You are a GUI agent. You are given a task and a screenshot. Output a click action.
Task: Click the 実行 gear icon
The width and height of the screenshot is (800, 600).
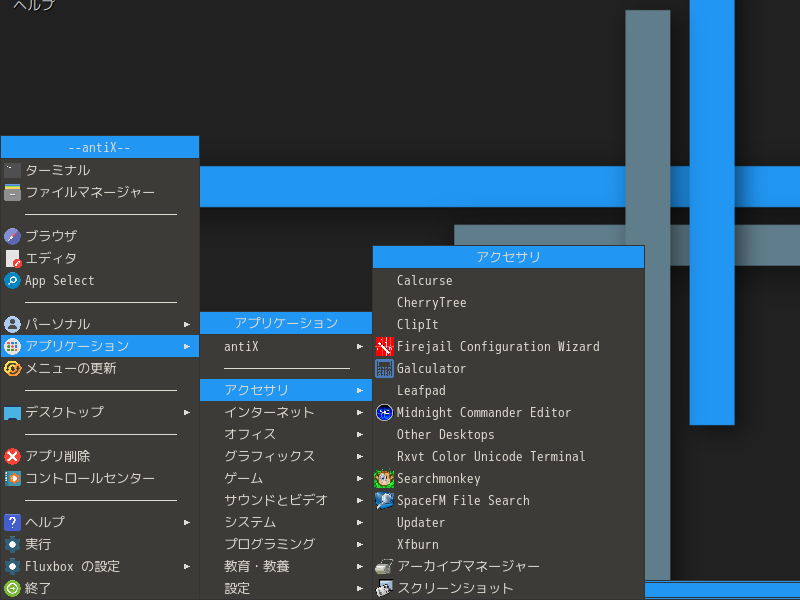[12, 544]
